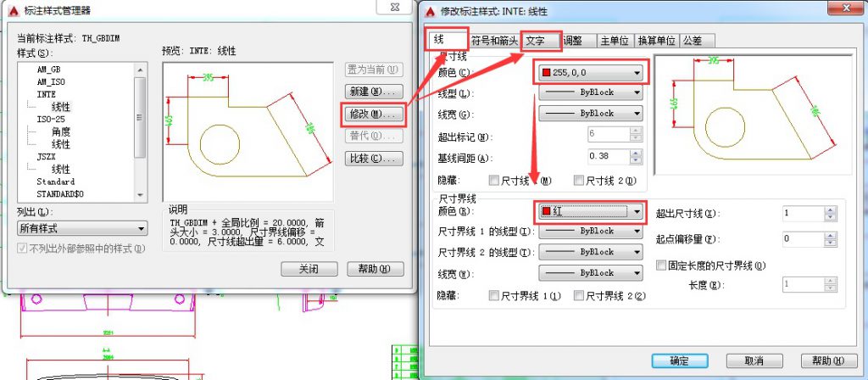Screen dimensions: 868x380
Task: Expand the 线型 ByBlock dropdown under 尺寸线
Action: [x=590, y=92]
